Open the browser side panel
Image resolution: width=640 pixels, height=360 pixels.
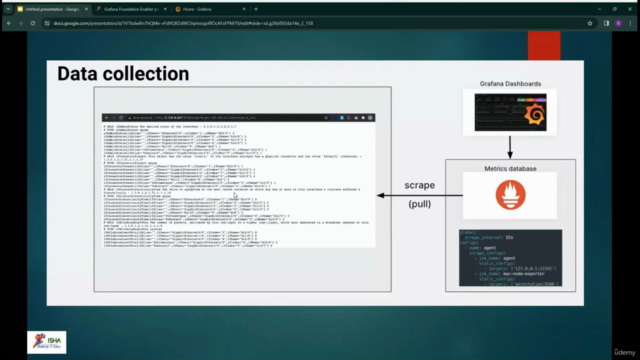click(x=607, y=23)
